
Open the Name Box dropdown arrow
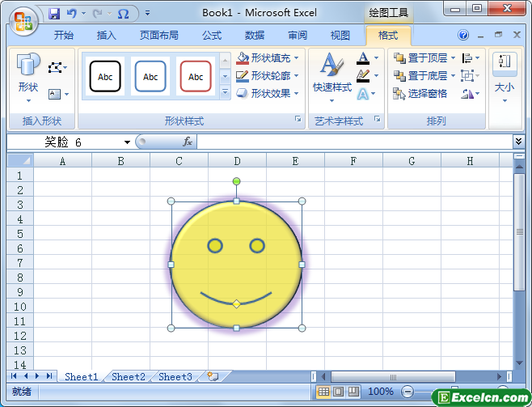pyautogui.click(x=127, y=142)
